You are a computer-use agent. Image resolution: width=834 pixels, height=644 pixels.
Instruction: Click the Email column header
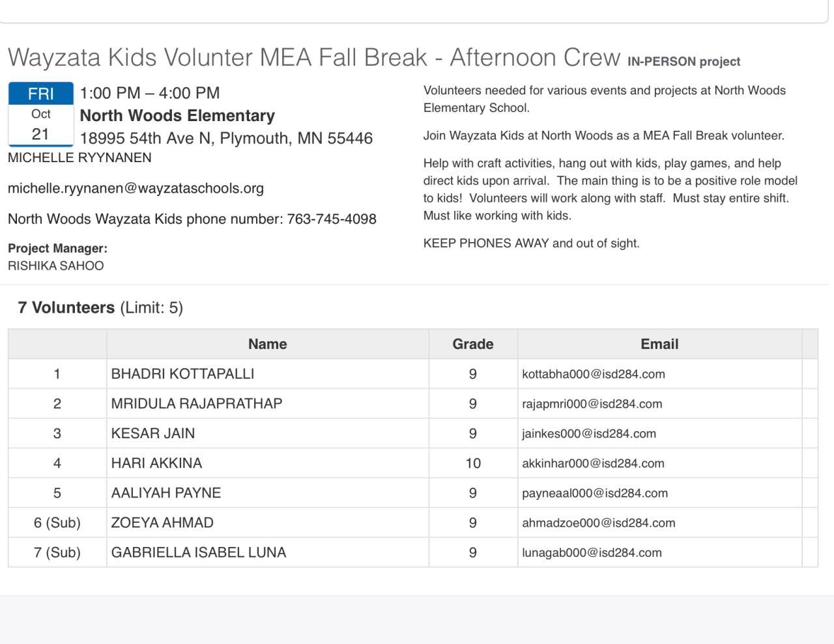pos(659,344)
